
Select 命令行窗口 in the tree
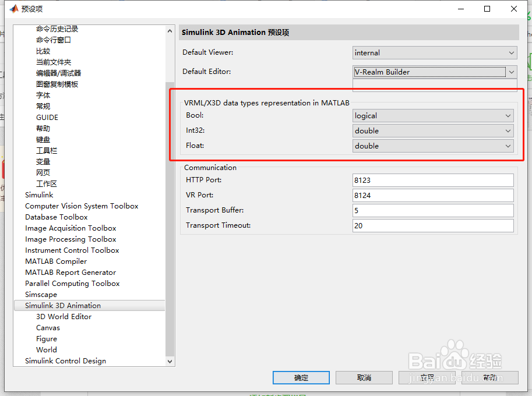point(53,40)
